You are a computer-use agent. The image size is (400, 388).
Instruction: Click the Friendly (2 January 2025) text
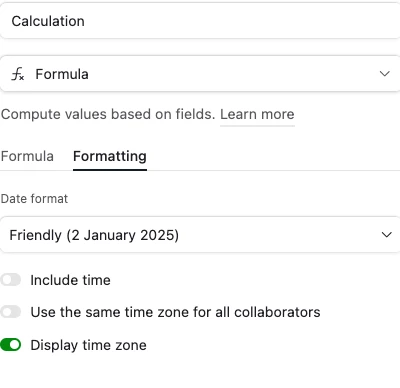94,235
